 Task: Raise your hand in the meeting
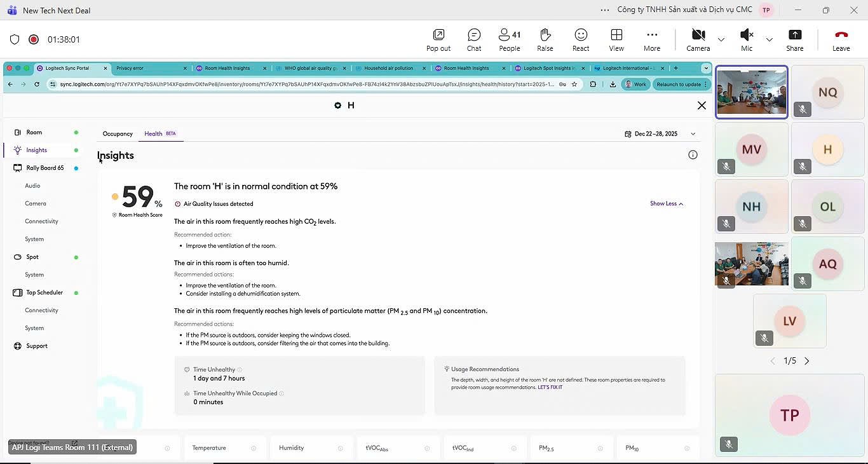pyautogui.click(x=545, y=39)
